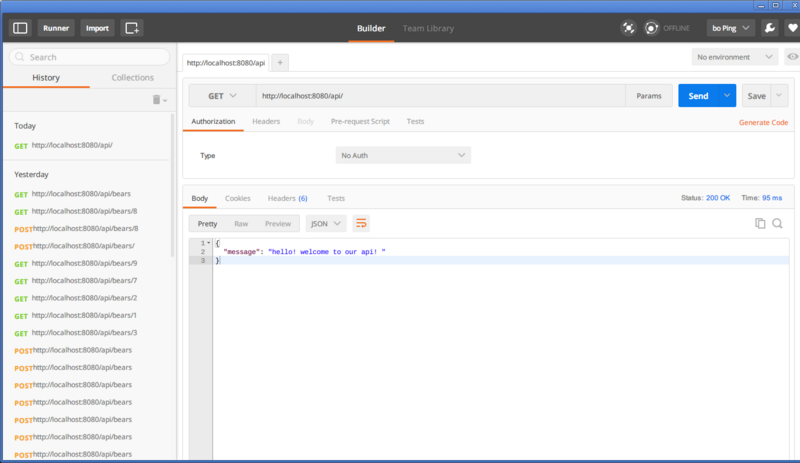Open GET api/bears/3 history entry
Viewport: 800px width, 463px height.
[x=76, y=333]
